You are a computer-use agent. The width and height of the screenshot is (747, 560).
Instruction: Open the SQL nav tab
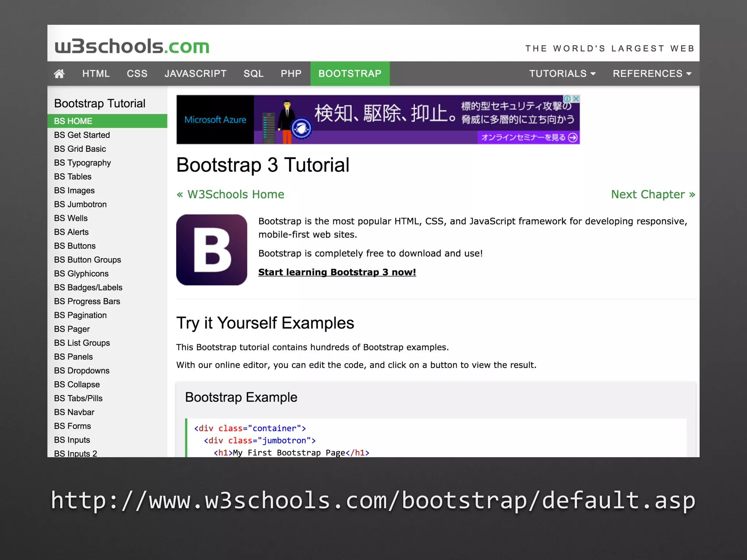pyautogui.click(x=253, y=74)
